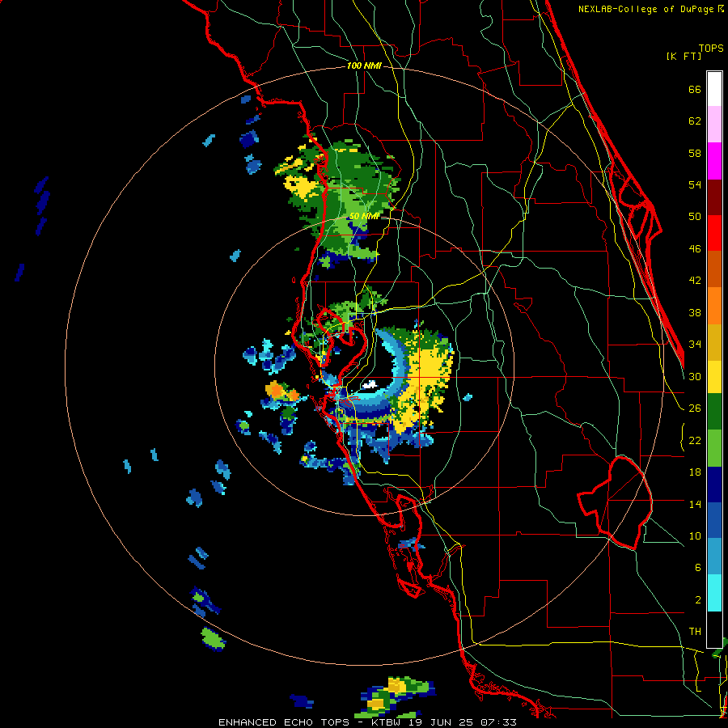Click the '100 NMI' range ring label
The height and width of the screenshot is (728, 728).
tap(364, 66)
